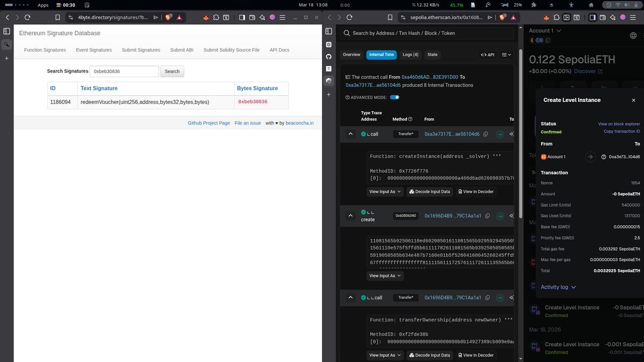Screen dimensions: 644x362
Task: Open API Docs page
Action: click(x=279, y=50)
